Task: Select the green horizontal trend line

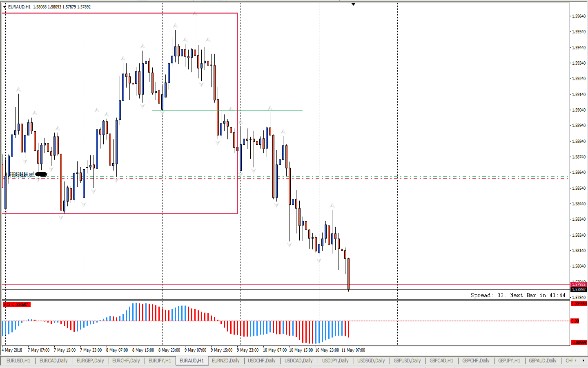Action: click(227, 110)
